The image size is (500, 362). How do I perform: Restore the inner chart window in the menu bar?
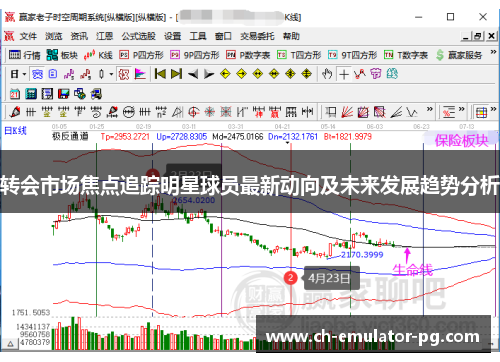[x=478, y=36]
